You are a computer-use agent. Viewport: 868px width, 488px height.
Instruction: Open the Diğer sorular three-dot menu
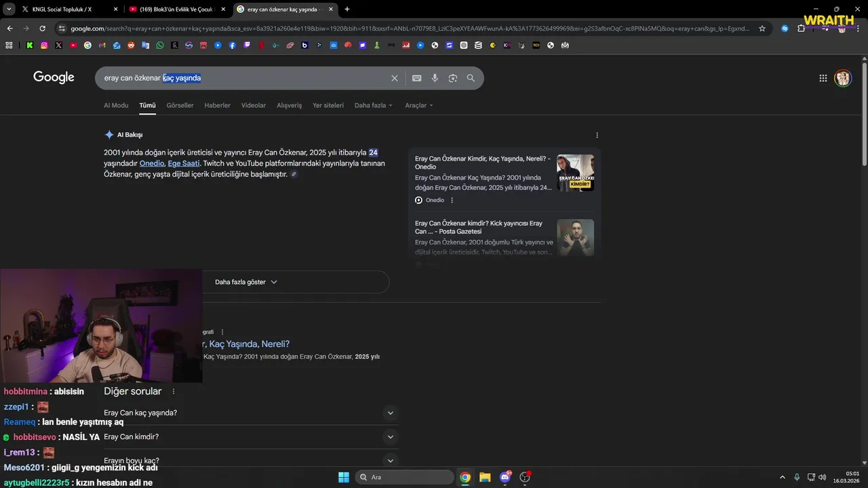point(174,391)
